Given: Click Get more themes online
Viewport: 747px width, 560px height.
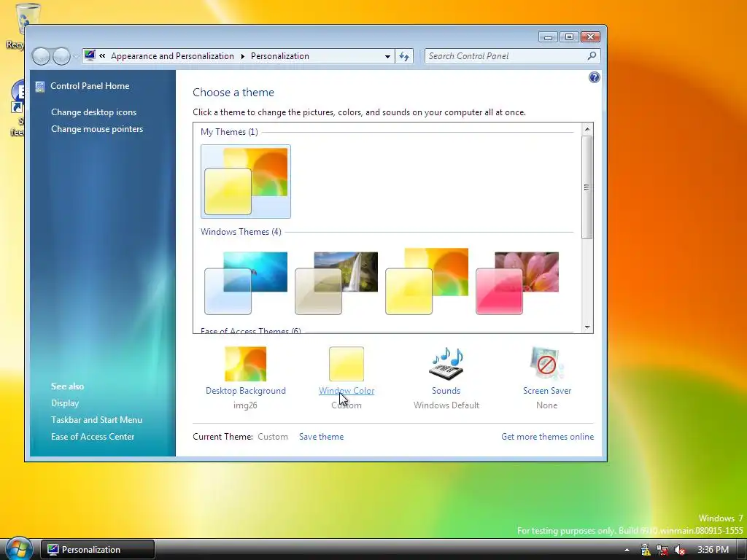Looking at the screenshot, I should [547, 437].
